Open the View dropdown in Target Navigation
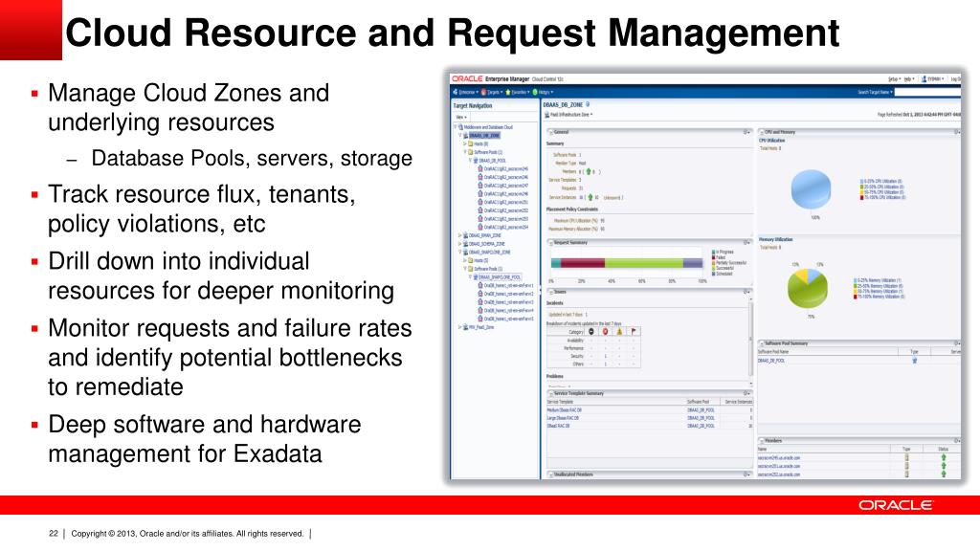 [461, 117]
